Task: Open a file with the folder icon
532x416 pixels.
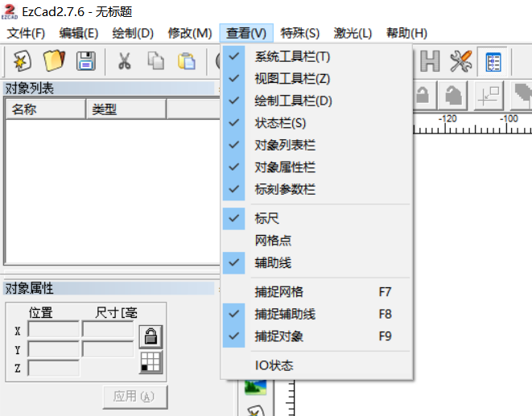Action: (x=54, y=60)
